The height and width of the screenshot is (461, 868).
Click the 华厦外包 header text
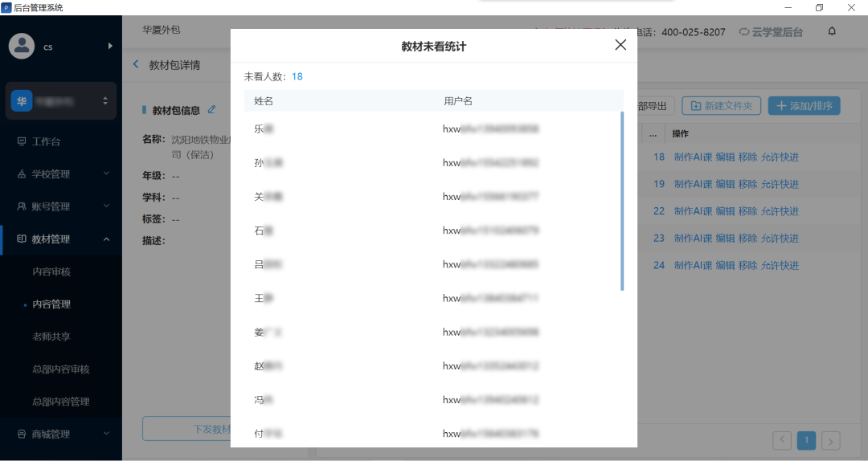coord(161,30)
